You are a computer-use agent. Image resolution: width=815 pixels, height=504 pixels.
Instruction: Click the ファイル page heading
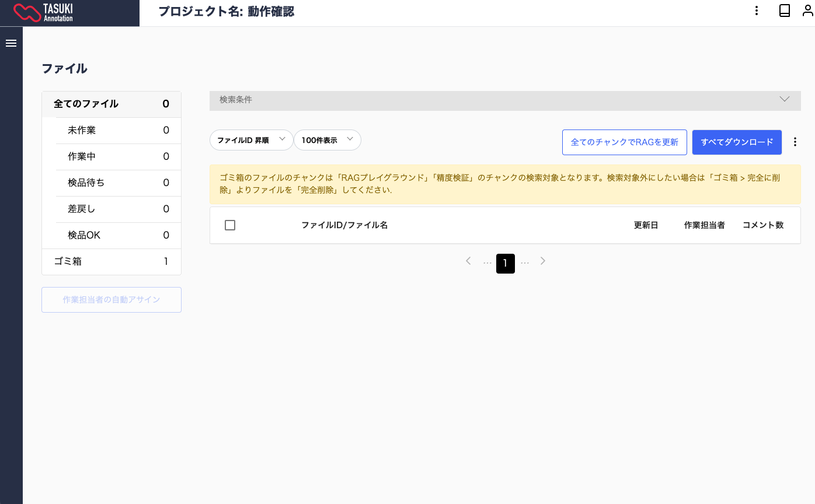64,68
